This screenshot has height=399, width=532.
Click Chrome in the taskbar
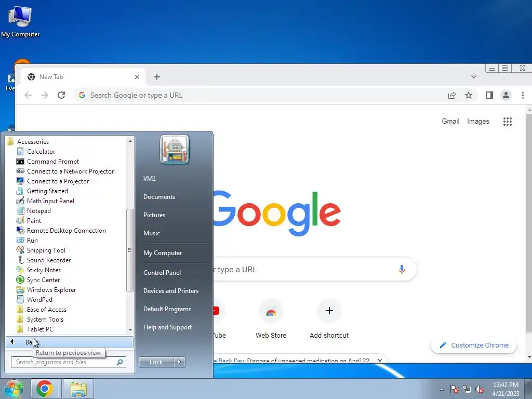point(45,389)
